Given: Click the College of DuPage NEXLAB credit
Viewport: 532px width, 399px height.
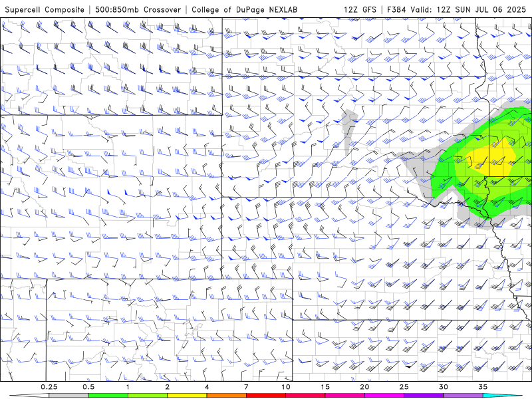Looking at the screenshot, I should tap(244, 9).
